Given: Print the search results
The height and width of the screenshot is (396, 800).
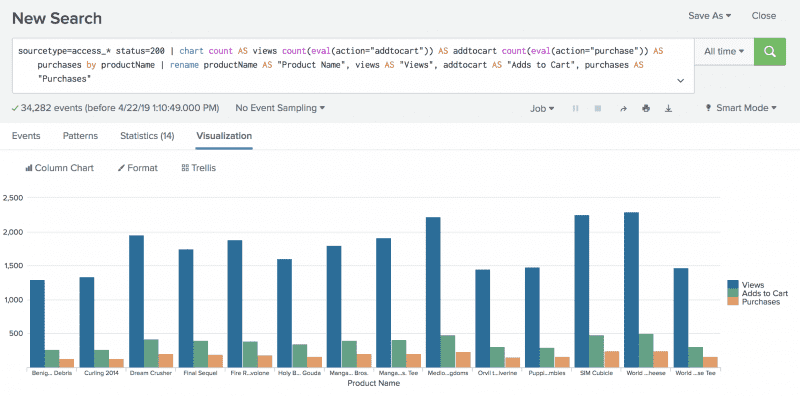Looking at the screenshot, I should 646,108.
